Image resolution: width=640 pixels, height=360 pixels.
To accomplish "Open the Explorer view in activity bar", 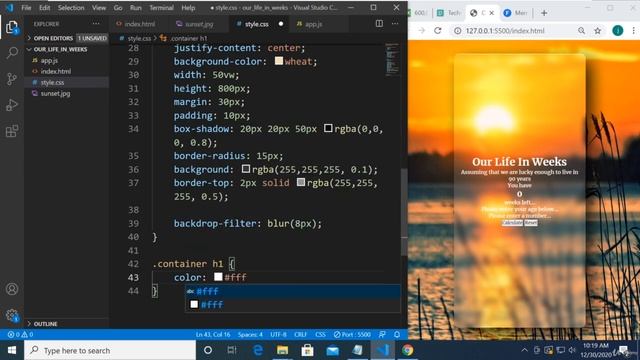I will pyautogui.click(x=12, y=28).
